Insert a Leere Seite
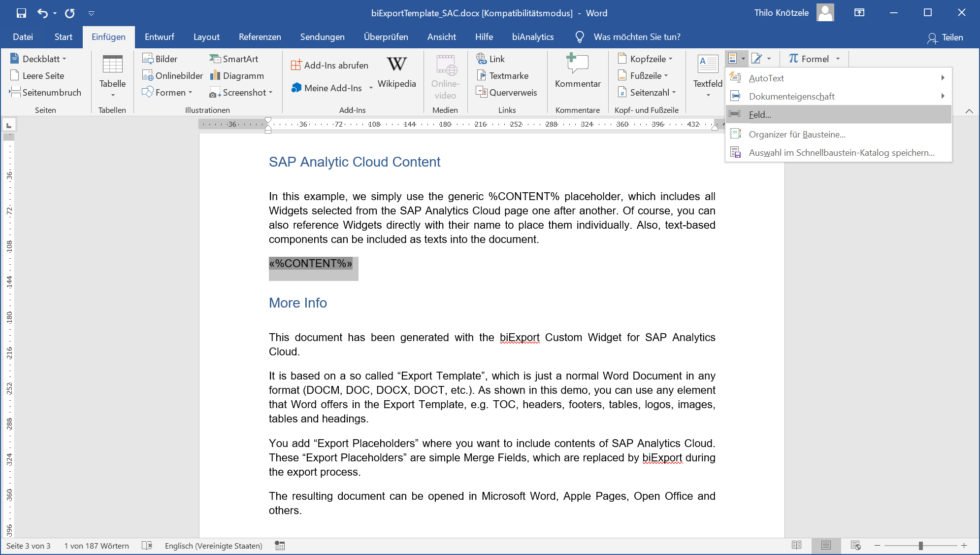980x555 pixels. click(37, 75)
